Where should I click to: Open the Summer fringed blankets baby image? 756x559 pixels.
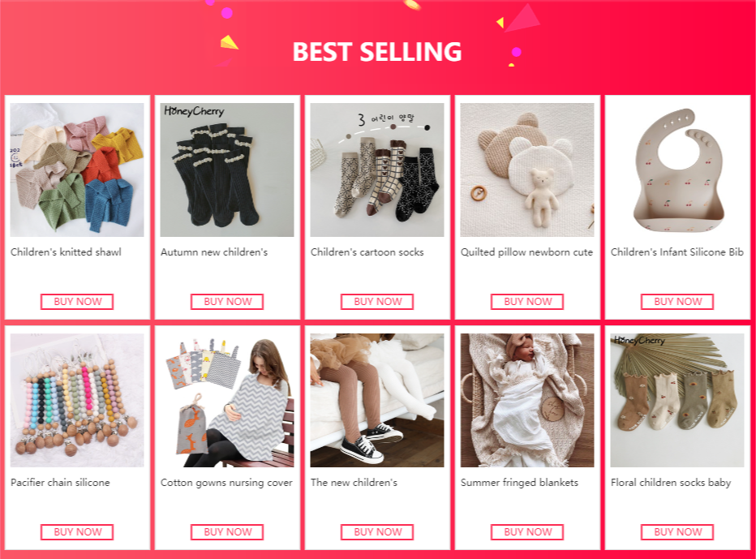pyautogui.click(x=527, y=400)
